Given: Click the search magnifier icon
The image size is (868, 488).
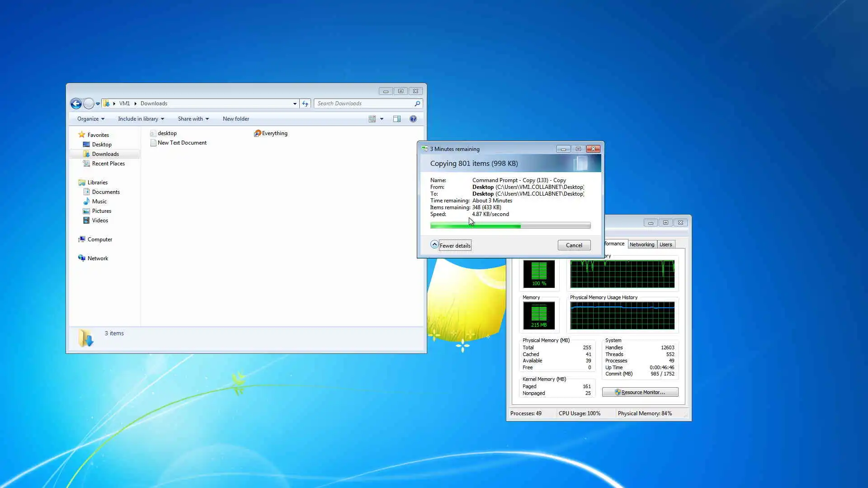Looking at the screenshot, I should [417, 104].
